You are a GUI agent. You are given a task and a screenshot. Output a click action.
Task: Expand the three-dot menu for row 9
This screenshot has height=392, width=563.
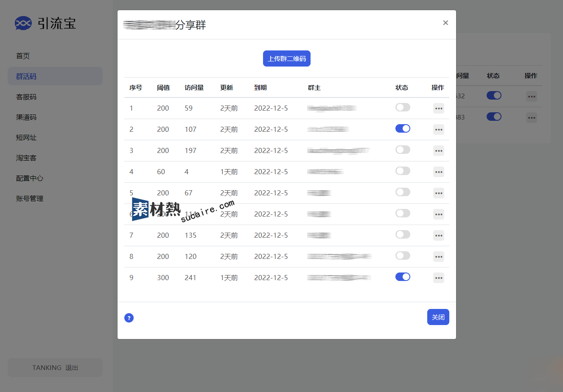click(438, 278)
